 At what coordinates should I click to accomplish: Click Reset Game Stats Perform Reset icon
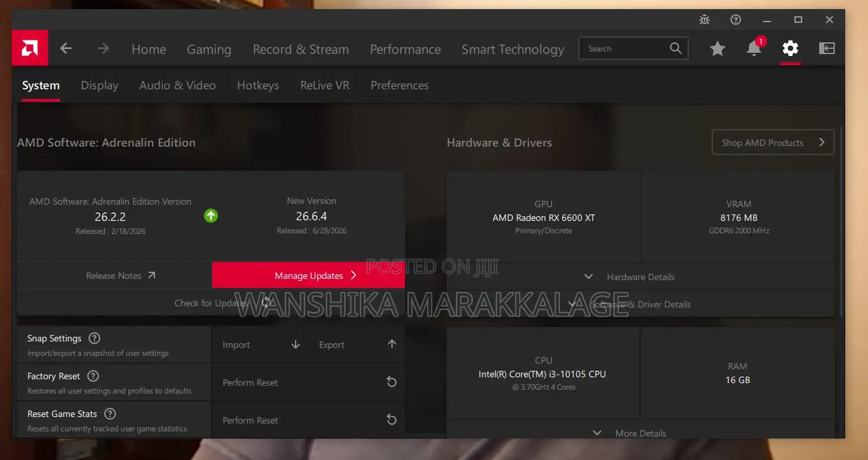pos(392,420)
